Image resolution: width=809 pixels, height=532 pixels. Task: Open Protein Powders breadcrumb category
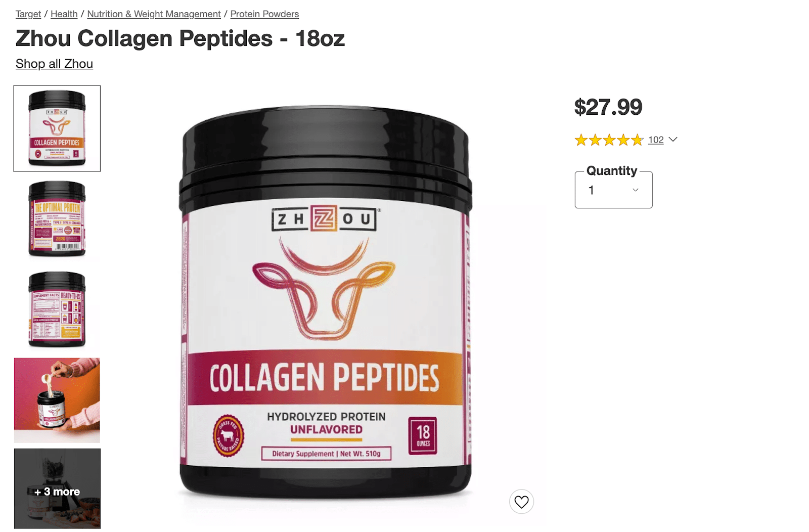[264, 14]
